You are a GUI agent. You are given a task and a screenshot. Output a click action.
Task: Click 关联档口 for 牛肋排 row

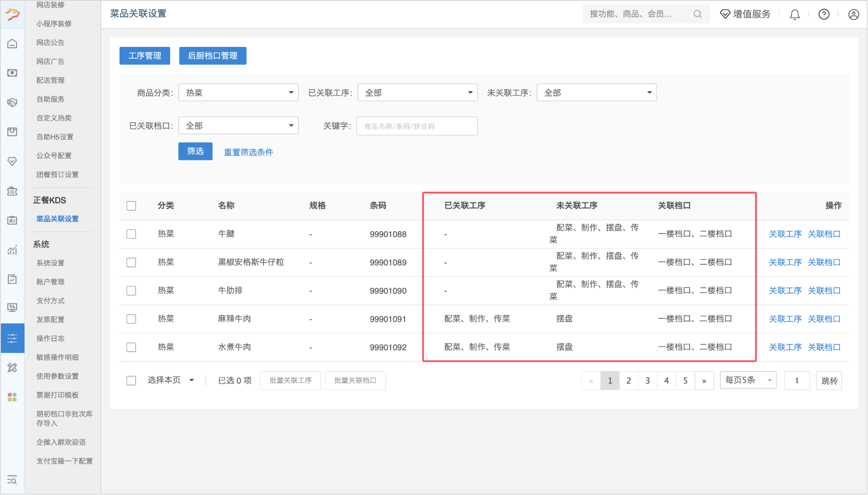pyautogui.click(x=824, y=290)
